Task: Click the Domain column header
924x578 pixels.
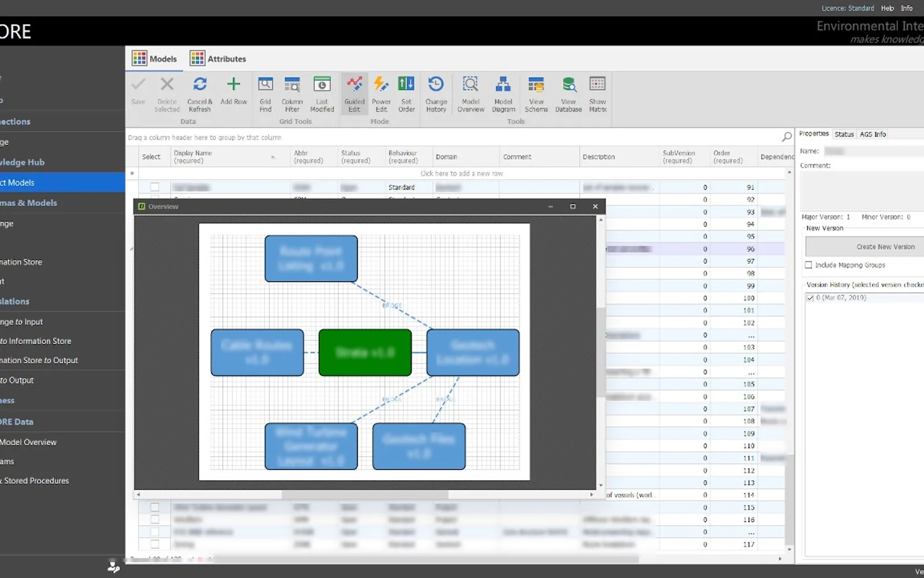Action: tap(465, 157)
